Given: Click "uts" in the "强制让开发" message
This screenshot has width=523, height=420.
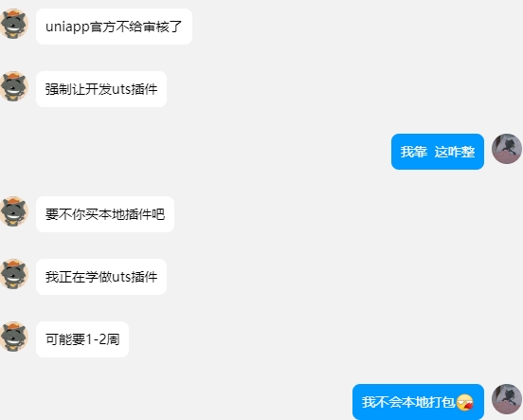Looking at the screenshot, I should (121, 89).
